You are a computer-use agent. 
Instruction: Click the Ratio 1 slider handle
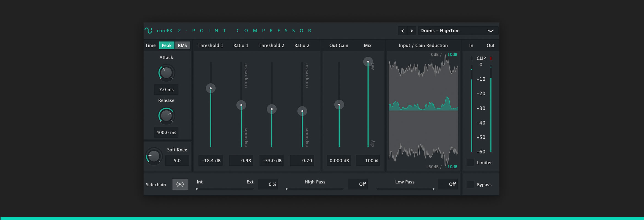pos(241,105)
